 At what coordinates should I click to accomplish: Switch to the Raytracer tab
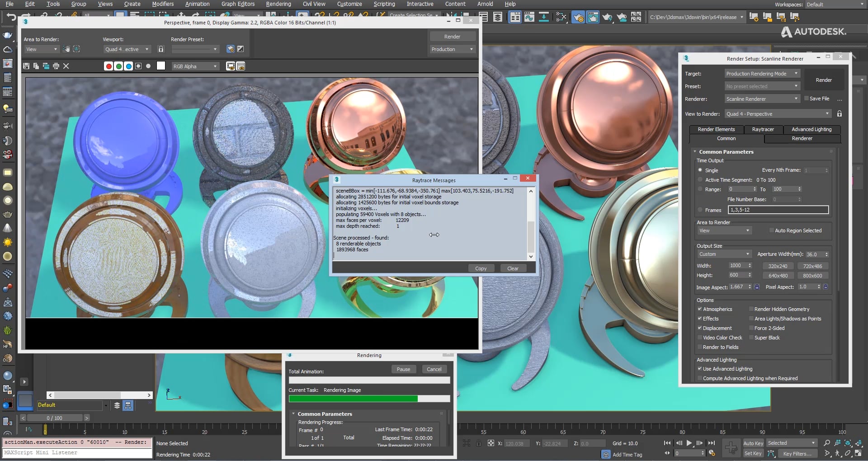(x=763, y=129)
